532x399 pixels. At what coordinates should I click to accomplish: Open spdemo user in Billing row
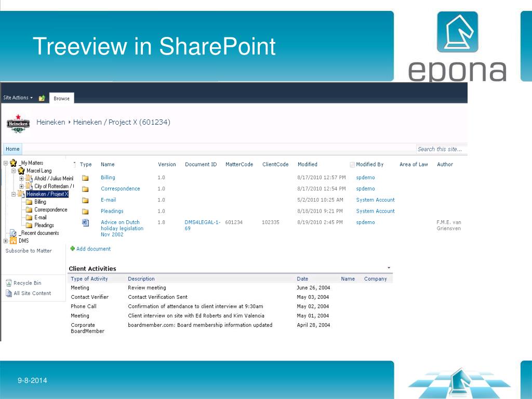[365, 178]
